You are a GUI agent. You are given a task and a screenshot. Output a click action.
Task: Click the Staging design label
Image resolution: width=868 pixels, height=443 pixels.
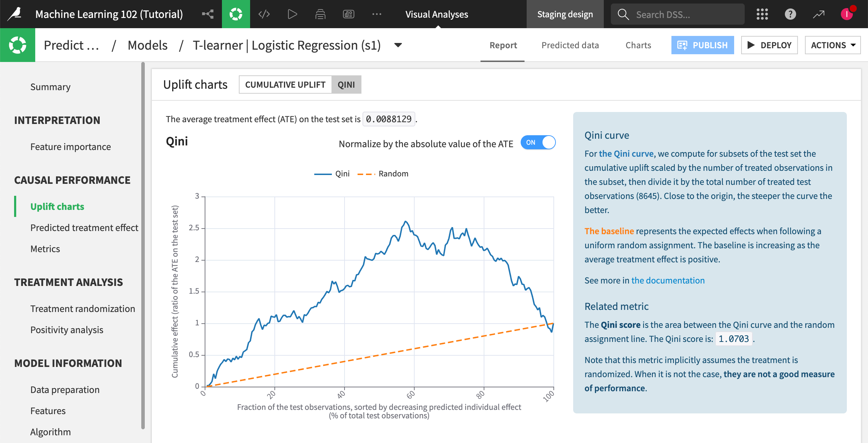565,14
